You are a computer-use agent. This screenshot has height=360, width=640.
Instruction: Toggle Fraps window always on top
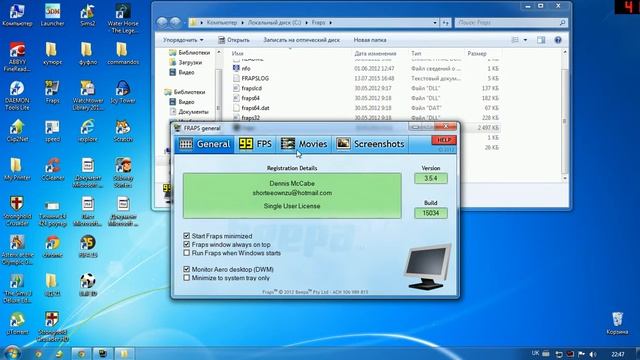(x=187, y=244)
